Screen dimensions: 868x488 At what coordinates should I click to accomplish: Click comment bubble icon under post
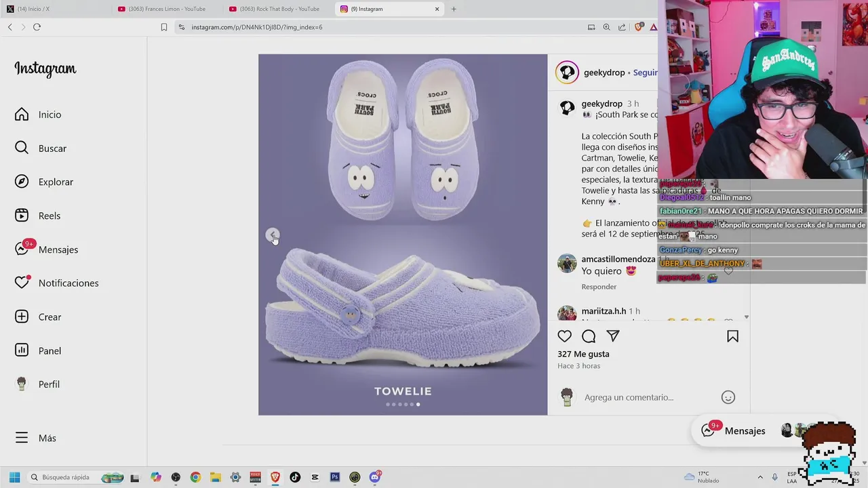click(589, 336)
